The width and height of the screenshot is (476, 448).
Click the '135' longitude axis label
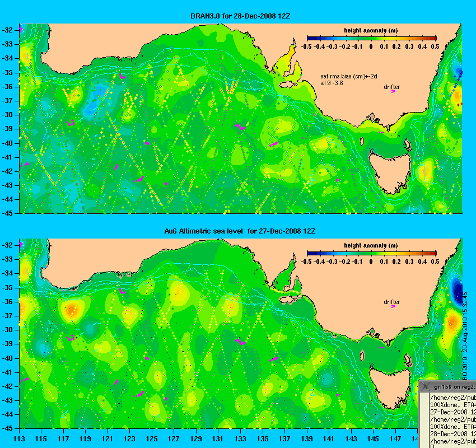(262, 439)
